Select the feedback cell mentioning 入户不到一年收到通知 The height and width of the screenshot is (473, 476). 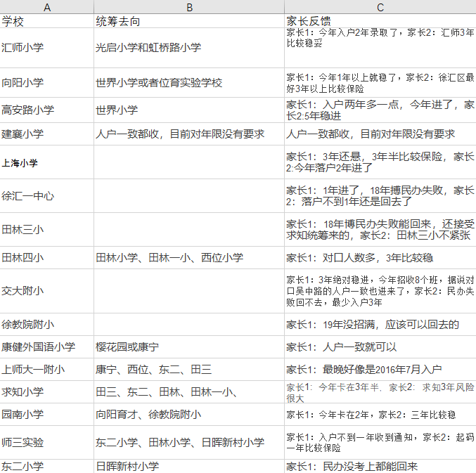pyautogui.click(x=380, y=442)
